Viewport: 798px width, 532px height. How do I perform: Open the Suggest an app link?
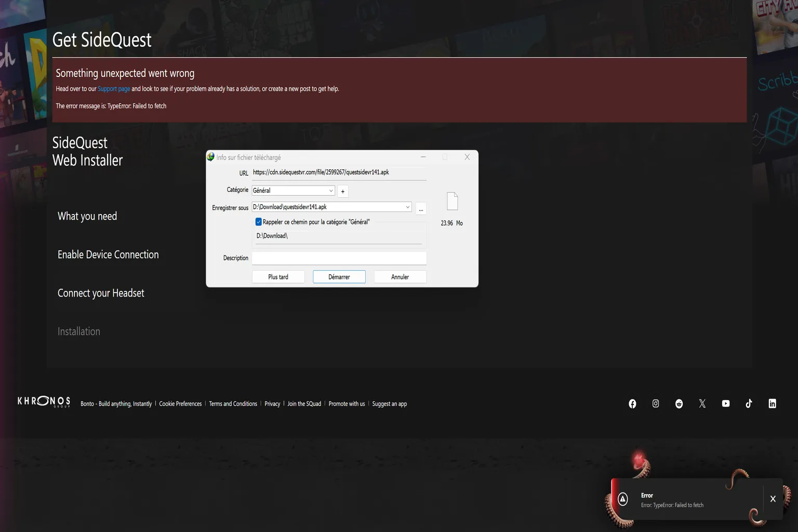[390, 404]
